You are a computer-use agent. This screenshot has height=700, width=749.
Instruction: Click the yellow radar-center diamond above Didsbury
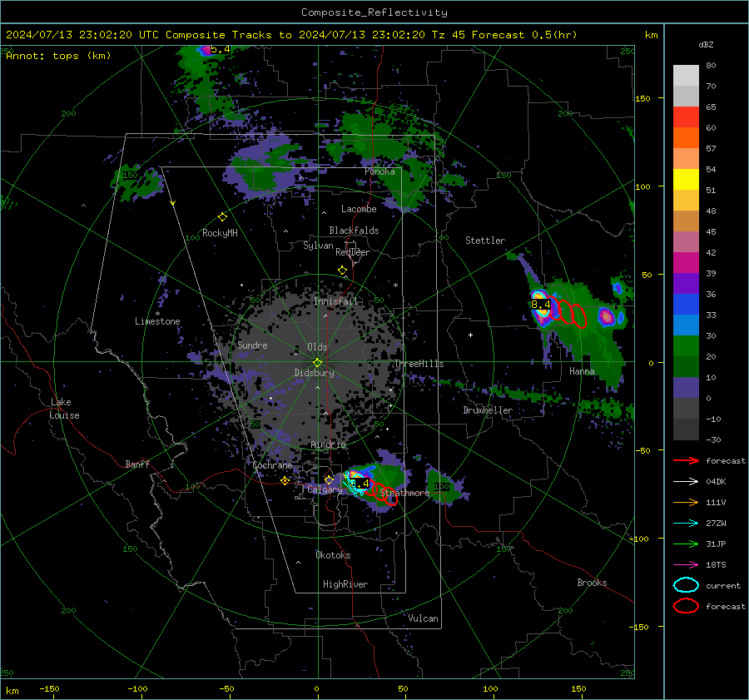(317, 363)
